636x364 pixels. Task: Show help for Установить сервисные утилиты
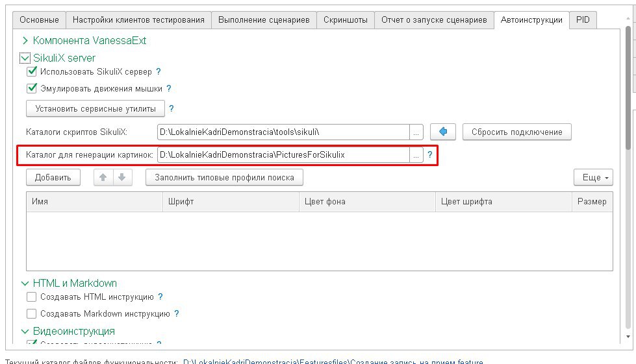pos(171,108)
